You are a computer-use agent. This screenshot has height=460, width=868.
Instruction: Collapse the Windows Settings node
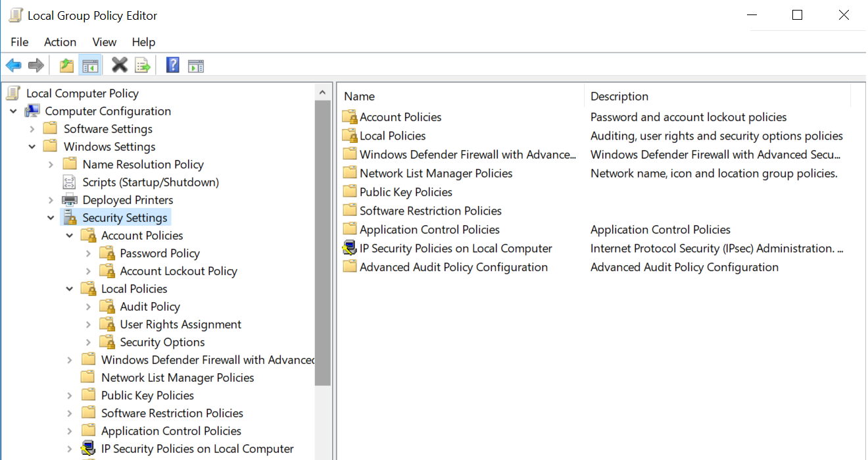coord(32,147)
